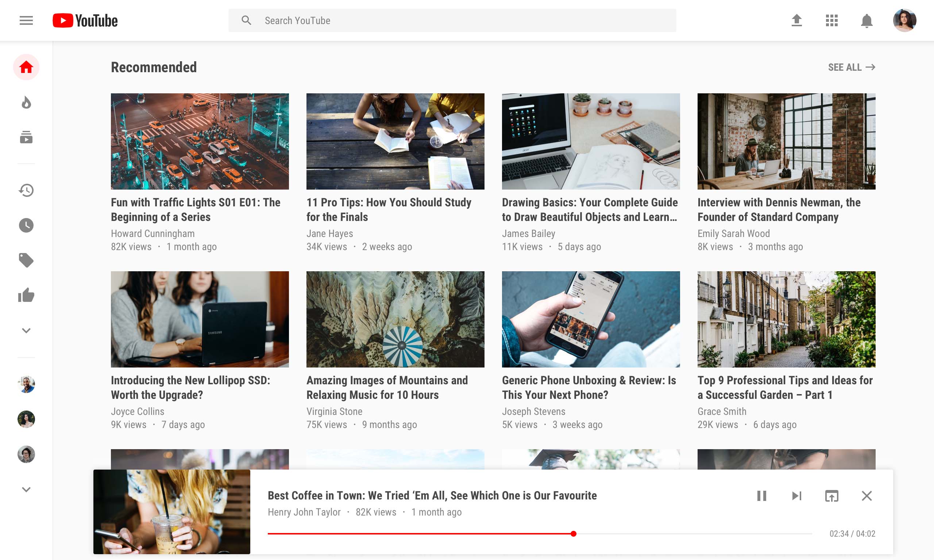Open channel Joyce Collins
934x560 pixels.
click(x=138, y=411)
